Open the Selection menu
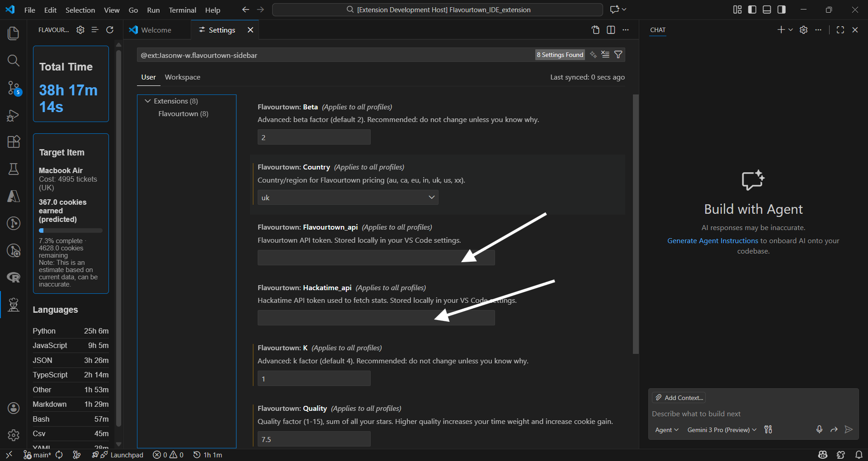The height and width of the screenshot is (461, 868). [x=80, y=10]
